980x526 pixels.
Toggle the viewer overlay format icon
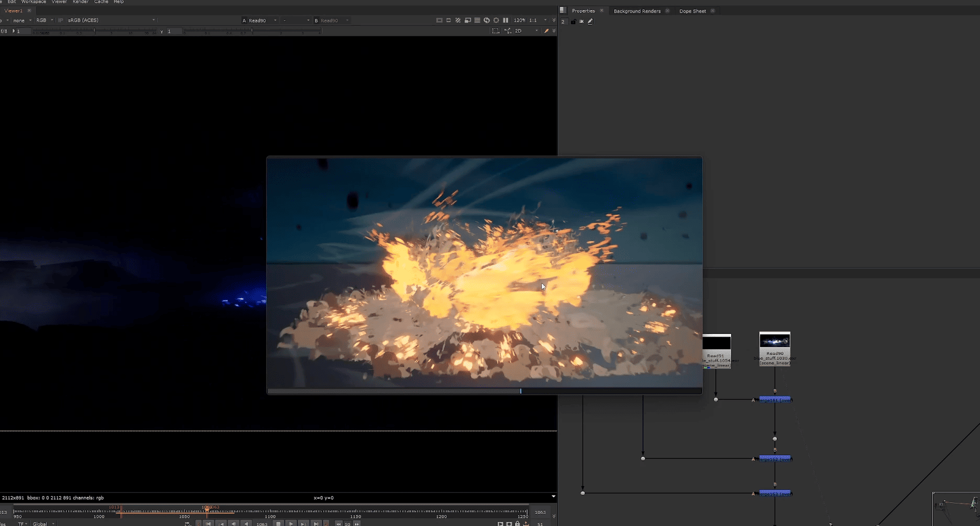pos(468,20)
